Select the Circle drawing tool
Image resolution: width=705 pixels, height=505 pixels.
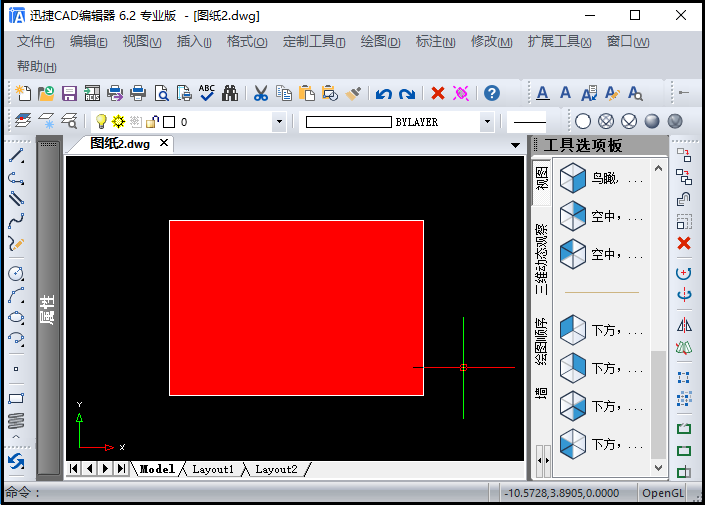click(16, 273)
